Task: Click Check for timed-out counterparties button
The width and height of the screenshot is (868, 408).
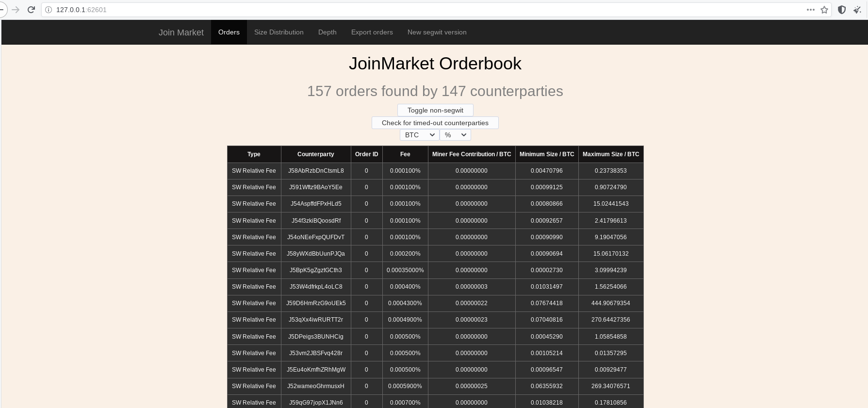Action: (x=435, y=123)
